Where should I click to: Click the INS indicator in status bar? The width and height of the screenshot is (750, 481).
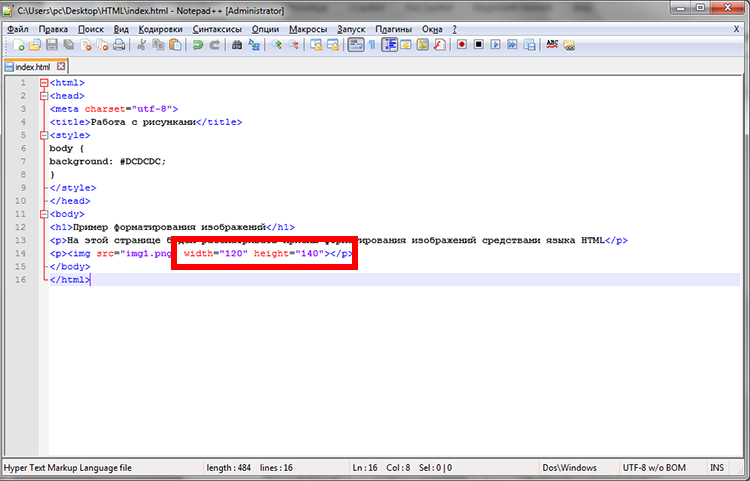[717, 468]
